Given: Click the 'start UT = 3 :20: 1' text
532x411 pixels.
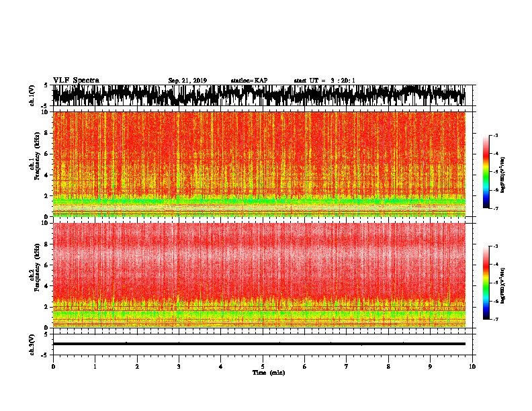Looking at the screenshot, I should [x=324, y=81].
